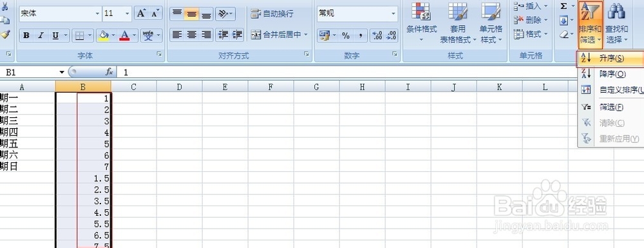Center text horizontally
The height and width of the screenshot is (248, 644).
coord(191,35)
